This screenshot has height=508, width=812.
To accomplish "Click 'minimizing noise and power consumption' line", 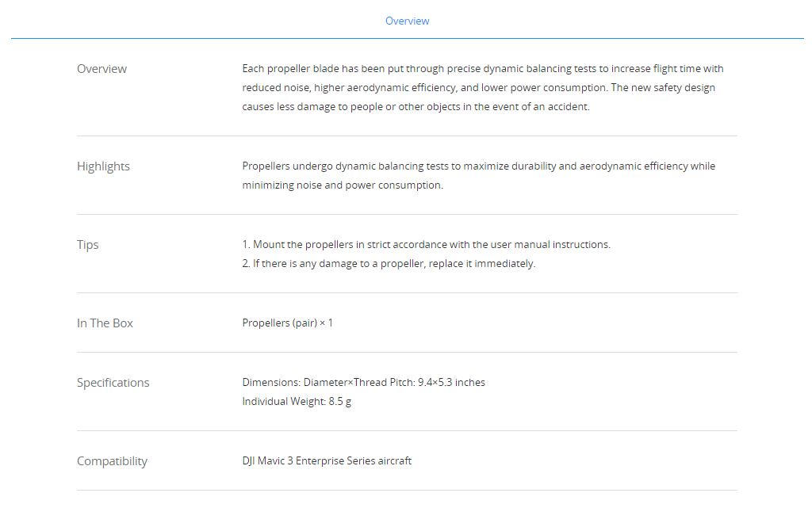I will click(343, 185).
